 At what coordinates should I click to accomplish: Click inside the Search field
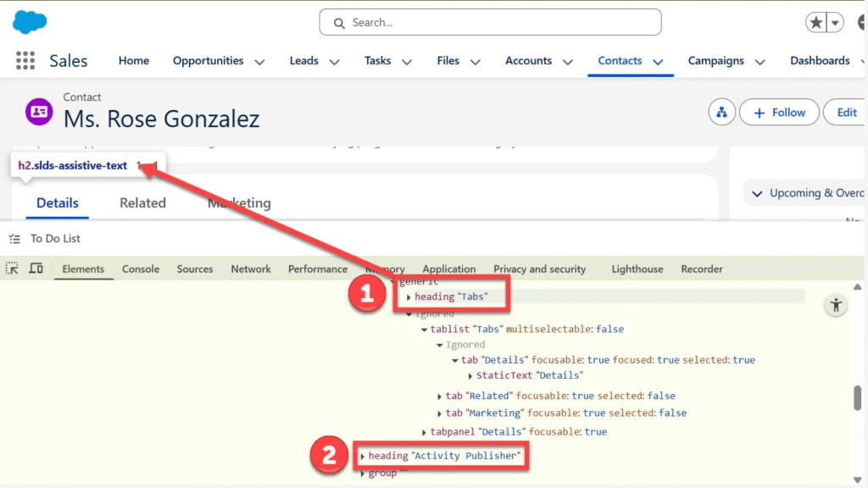490,22
